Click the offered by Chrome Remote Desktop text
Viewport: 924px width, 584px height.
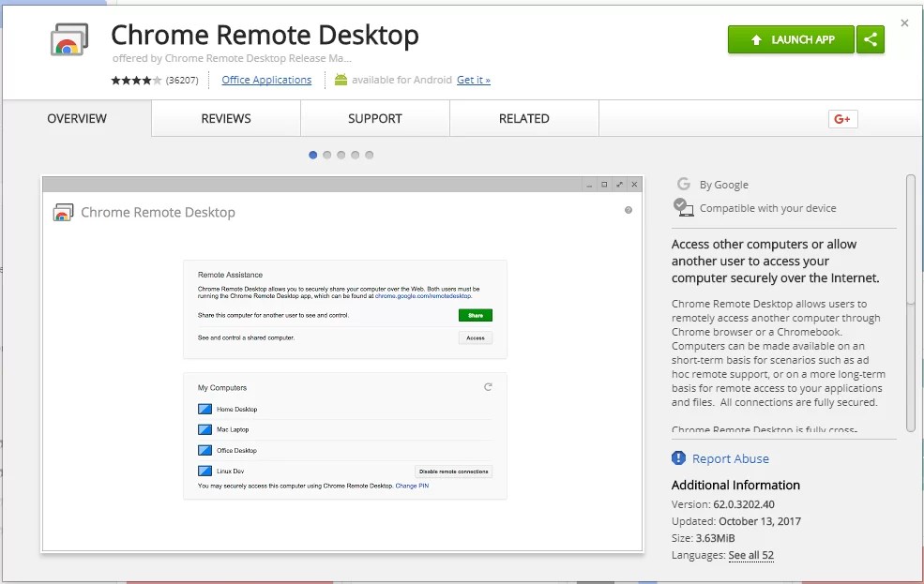point(233,58)
